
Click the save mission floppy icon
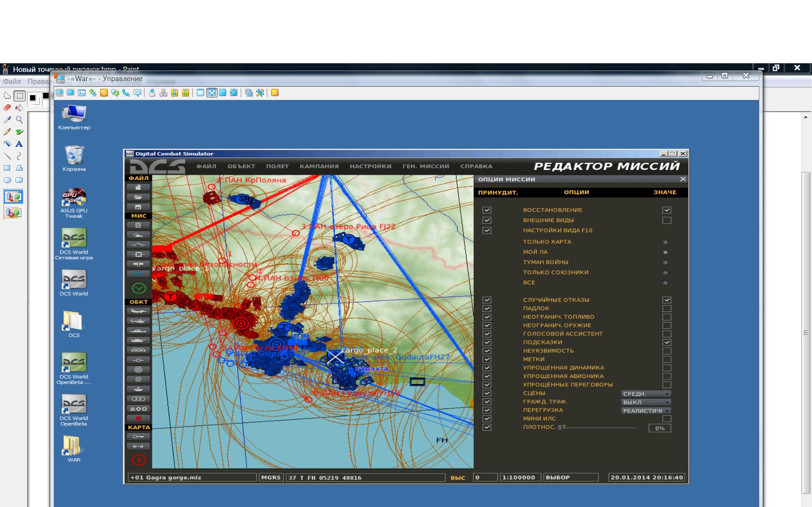[x=138, y=207]
